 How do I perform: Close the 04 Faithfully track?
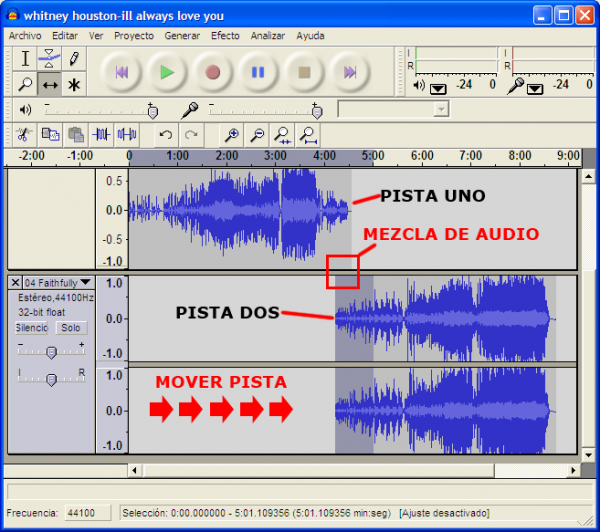[x=15, y=283]
